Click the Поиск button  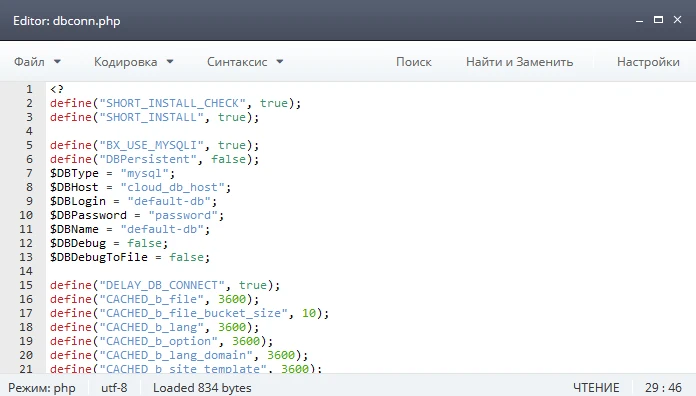point(414,62)
